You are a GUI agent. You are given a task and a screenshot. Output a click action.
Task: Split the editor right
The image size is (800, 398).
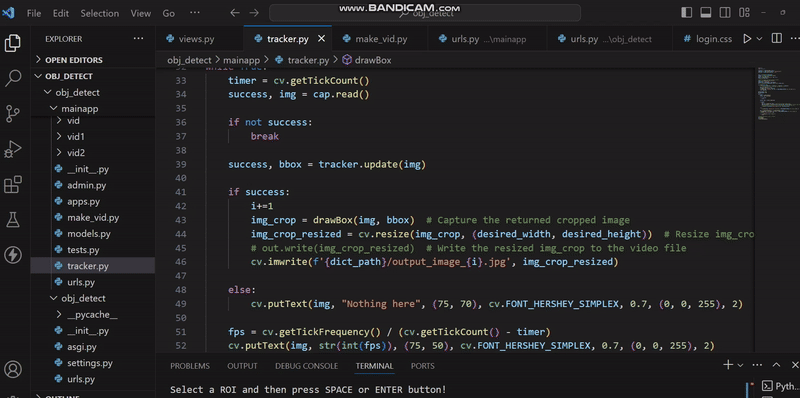pyautogui.click(x=777, y=39)
